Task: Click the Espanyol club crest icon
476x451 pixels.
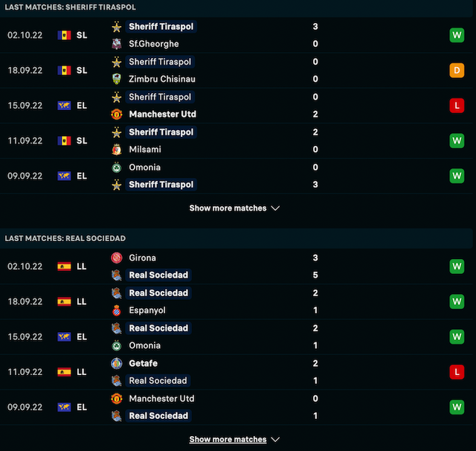Action: tap(117, 310)
